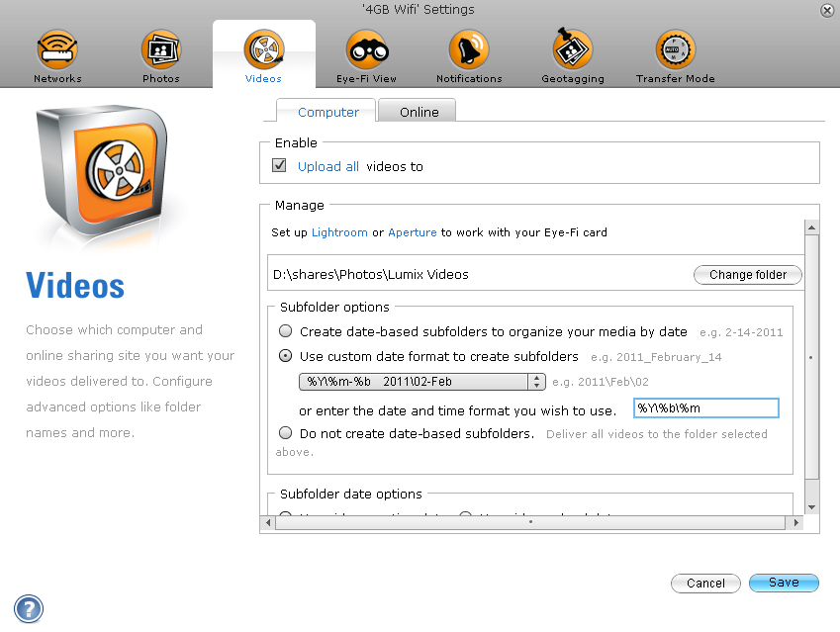Click the folder path D:\shares\Photos\Lumix Videos

(371, 275)
